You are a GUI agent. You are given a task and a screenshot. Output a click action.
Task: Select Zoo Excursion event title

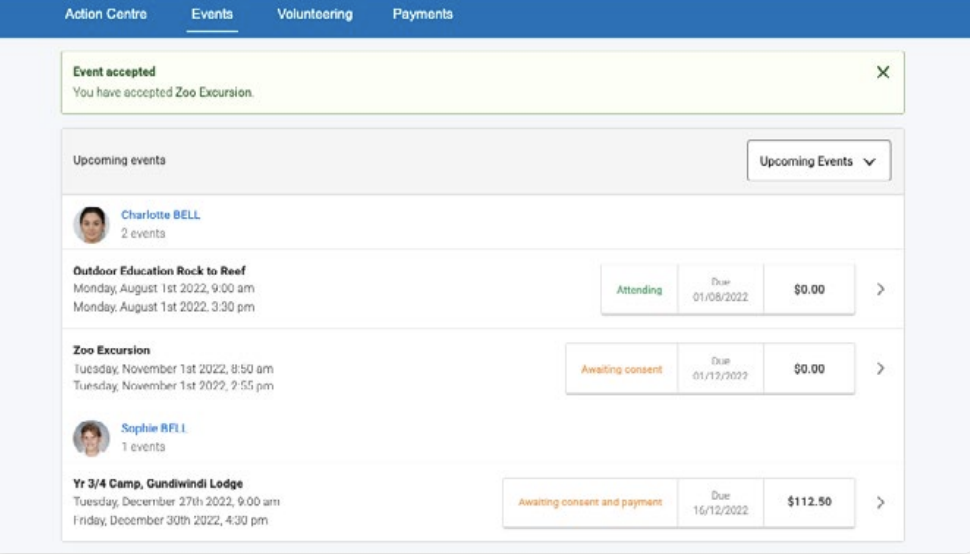111,350
